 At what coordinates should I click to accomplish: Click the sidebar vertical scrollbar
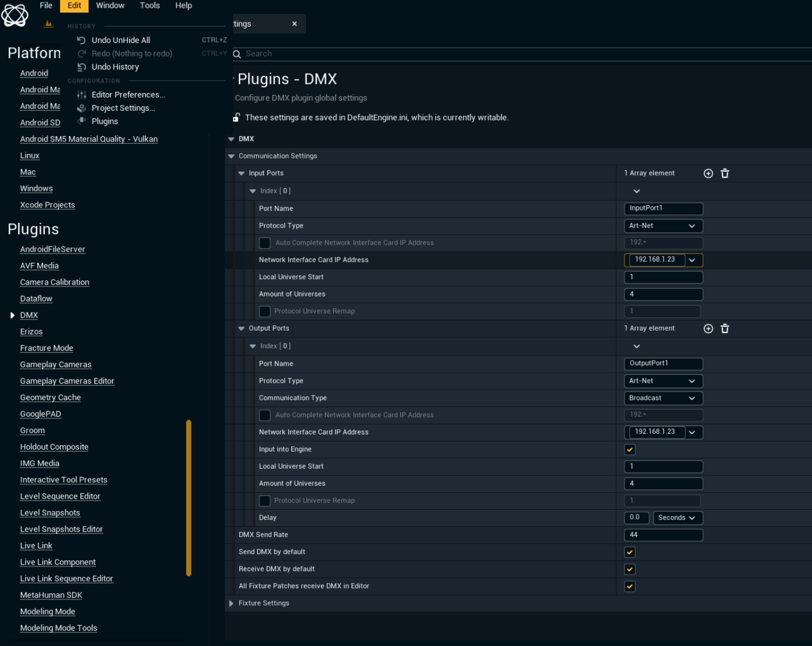(189, 497)
